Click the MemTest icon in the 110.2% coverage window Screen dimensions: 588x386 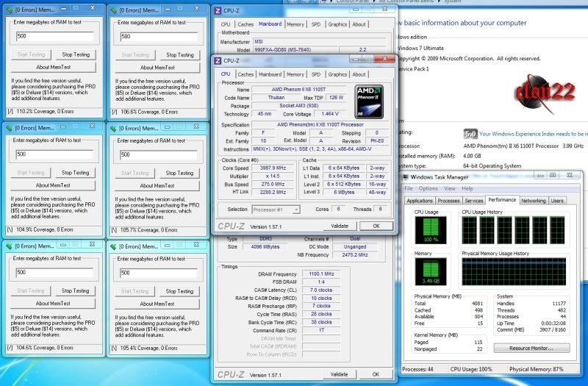pos(10,10)
